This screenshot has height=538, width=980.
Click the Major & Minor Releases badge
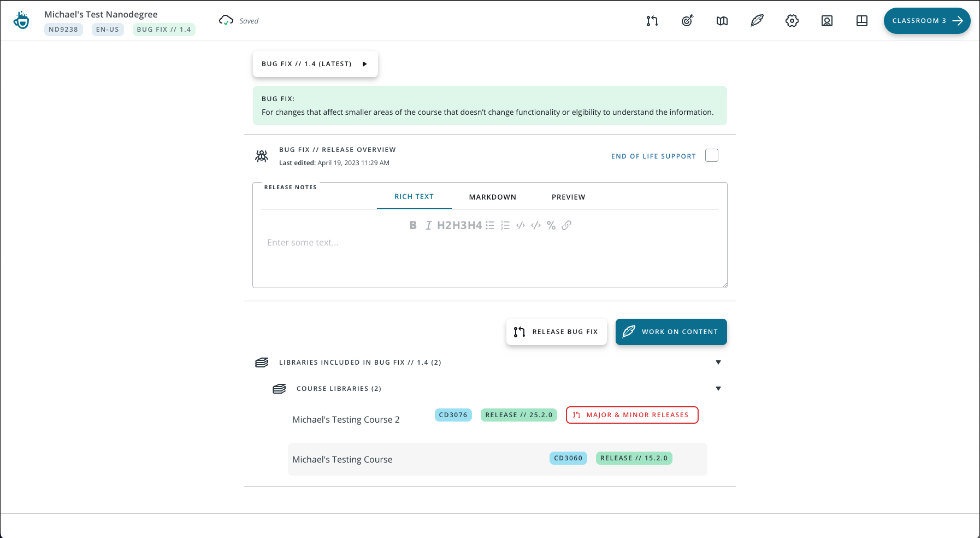pos(632,415)
